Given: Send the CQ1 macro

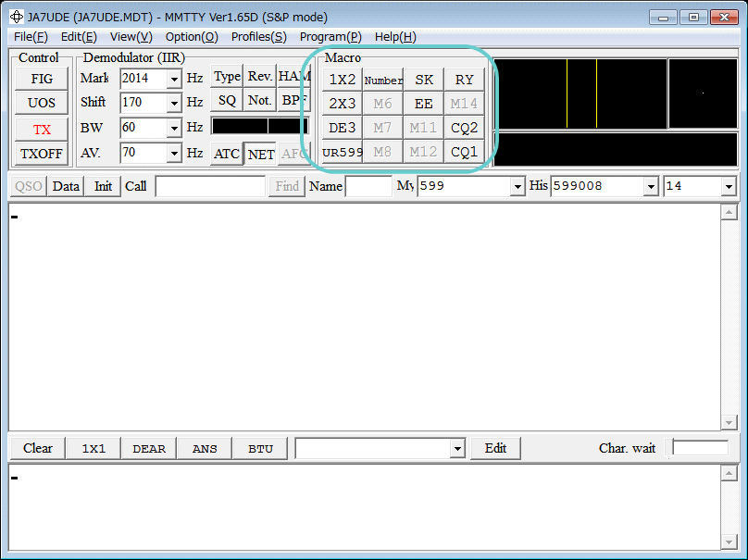Looking at the screenshot, I should pyautogui.click(x=464, y=152).
